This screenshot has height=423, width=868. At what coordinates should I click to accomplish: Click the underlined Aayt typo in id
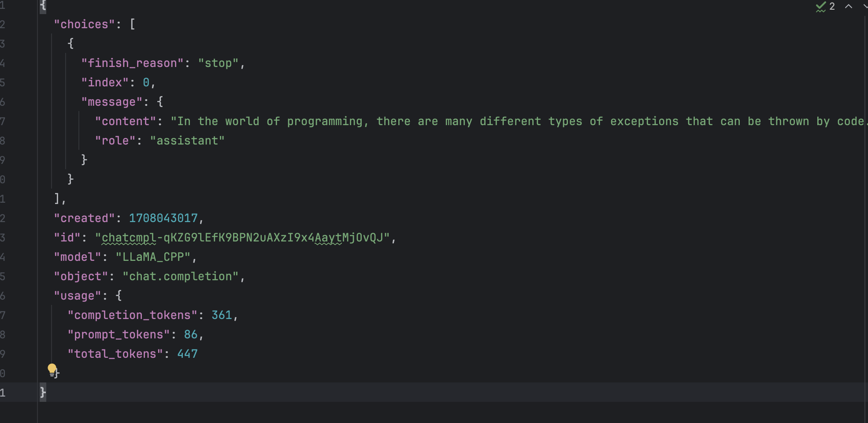point(328,237)
